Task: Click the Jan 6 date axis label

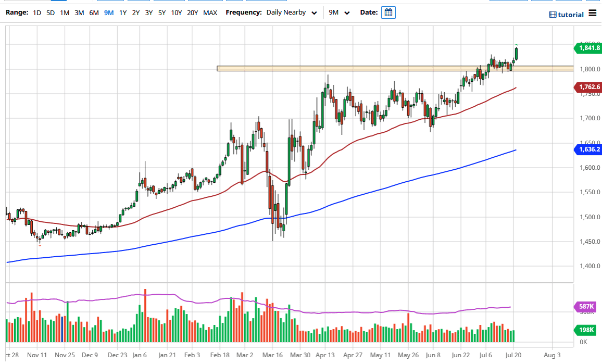Action: click(x=139, y=355)
